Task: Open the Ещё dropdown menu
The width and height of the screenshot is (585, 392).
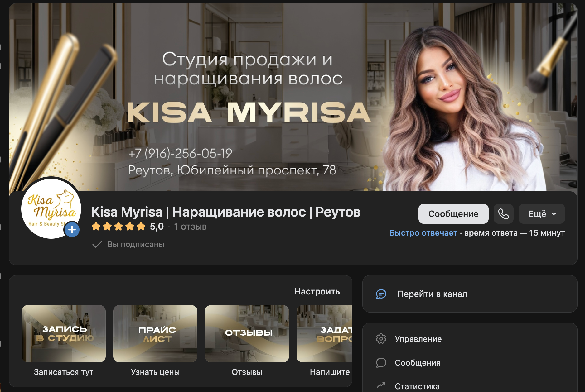Action: coord(542,214)
